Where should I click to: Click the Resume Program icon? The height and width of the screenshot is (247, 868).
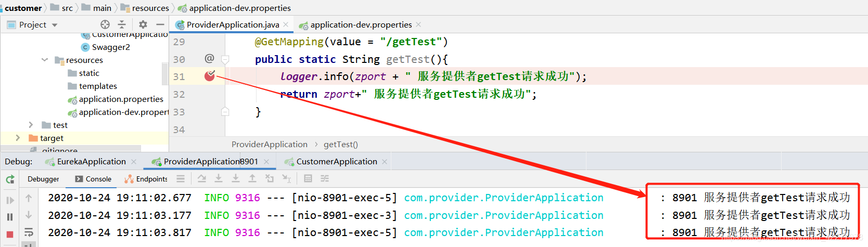[x=10, y=200]
